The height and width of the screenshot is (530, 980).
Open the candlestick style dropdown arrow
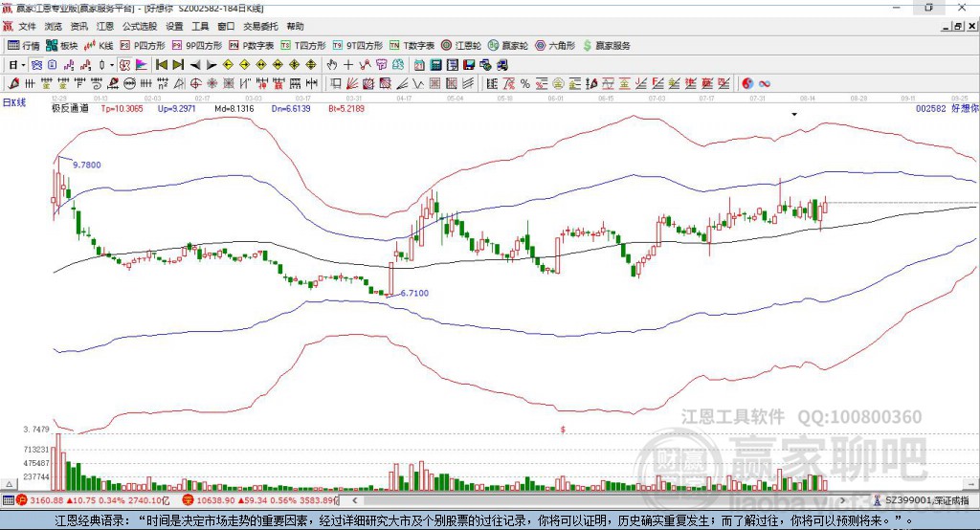pyautogui.click(x=112, y=64)
